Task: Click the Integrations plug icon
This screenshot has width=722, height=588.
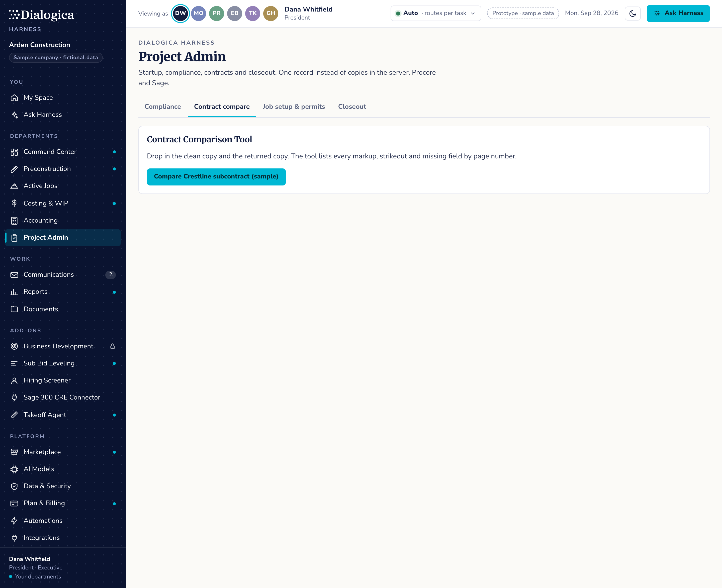Action: point(14,538)
